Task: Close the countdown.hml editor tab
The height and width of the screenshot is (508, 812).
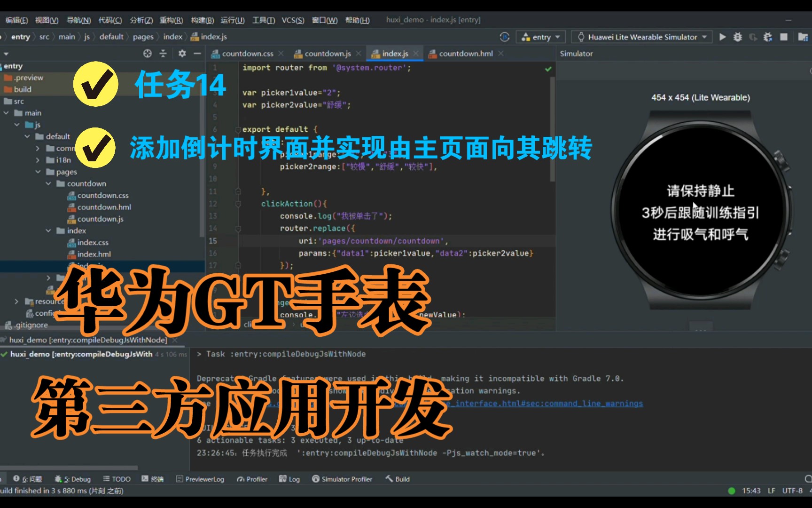Action: tap(501, 54)
